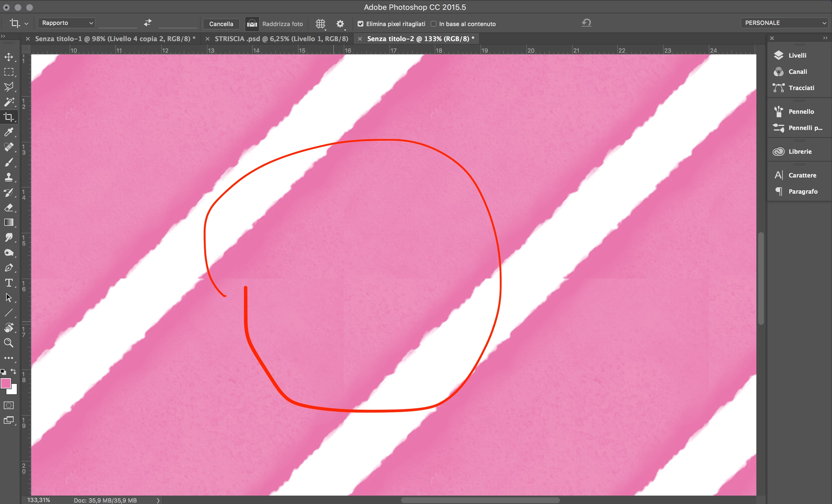Switch to STRISCIA .psd tab
This screenshot has height=504, width=832.
(x=281, y=39)
